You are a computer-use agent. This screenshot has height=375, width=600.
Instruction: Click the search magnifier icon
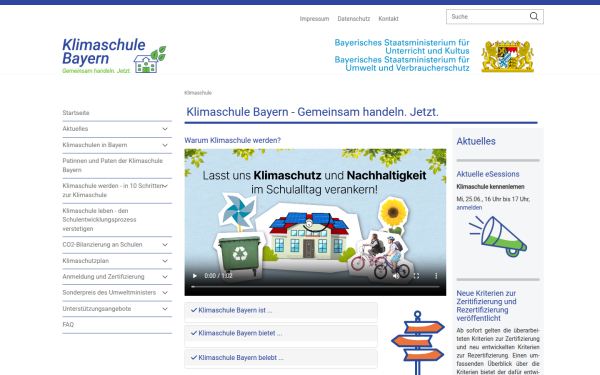[x=534, y=16]
